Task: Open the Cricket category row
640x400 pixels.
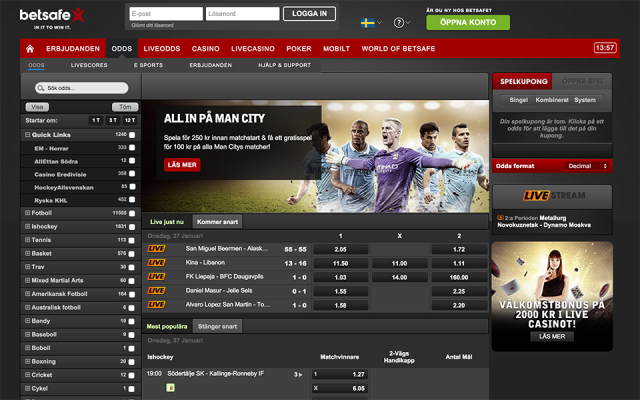Action: coord(80,375)
